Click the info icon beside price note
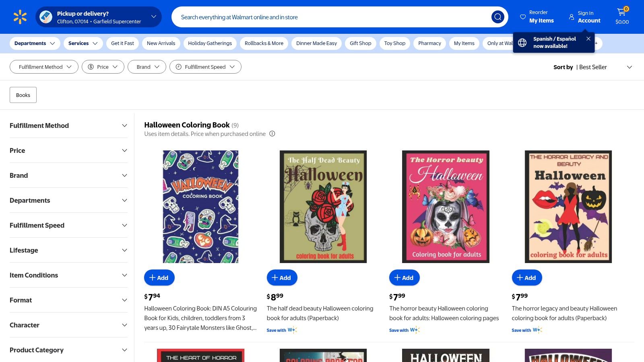 click(x=272, y=134)
